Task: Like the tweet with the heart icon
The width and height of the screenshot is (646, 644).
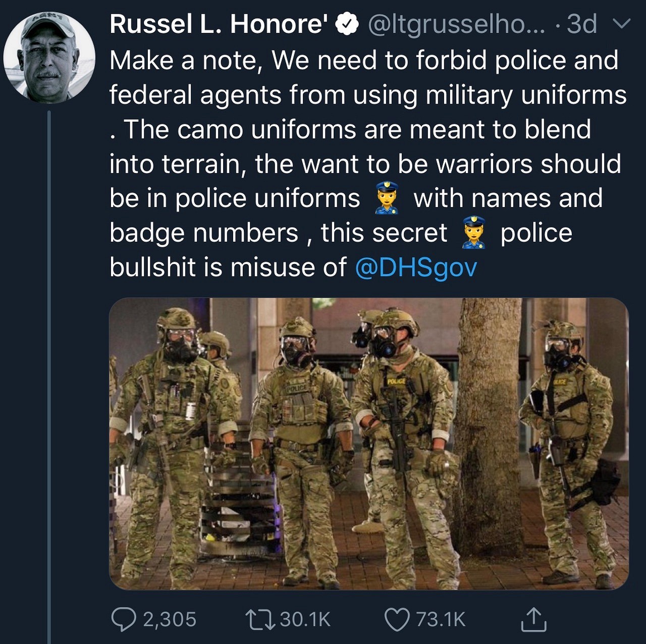Action: [x=397, y=619]
